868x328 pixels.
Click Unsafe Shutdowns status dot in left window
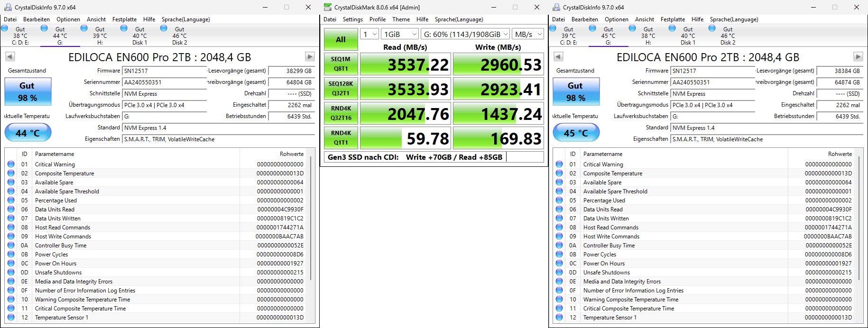(x=11, y=272)
